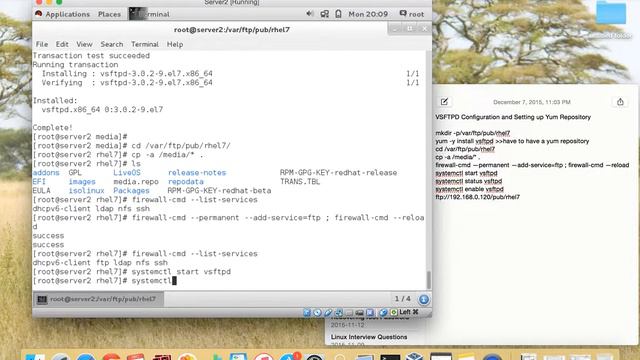This screenshot has height=360, width=640.
Task: Click the green arrow host key indicator
Action: click(394, 312)
